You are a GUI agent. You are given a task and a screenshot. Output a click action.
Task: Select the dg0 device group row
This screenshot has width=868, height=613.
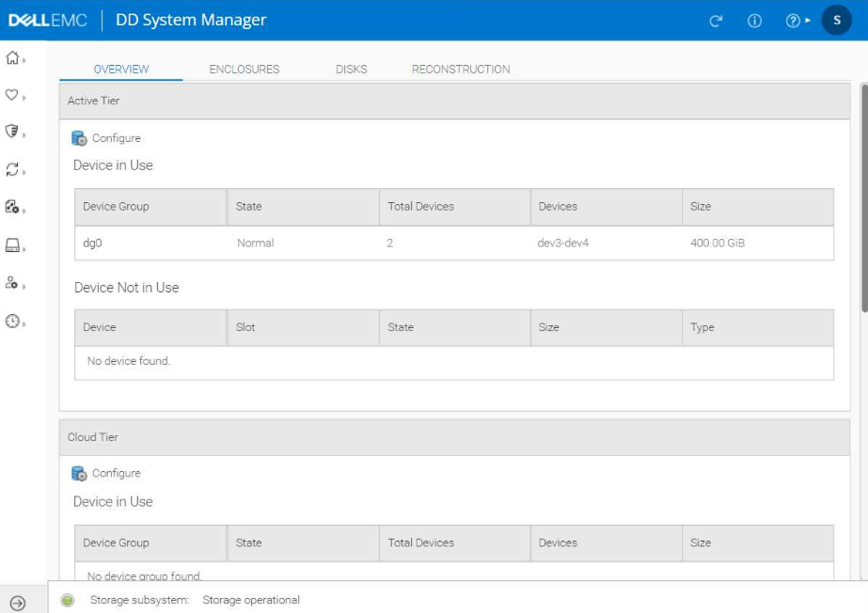[453, 243]
